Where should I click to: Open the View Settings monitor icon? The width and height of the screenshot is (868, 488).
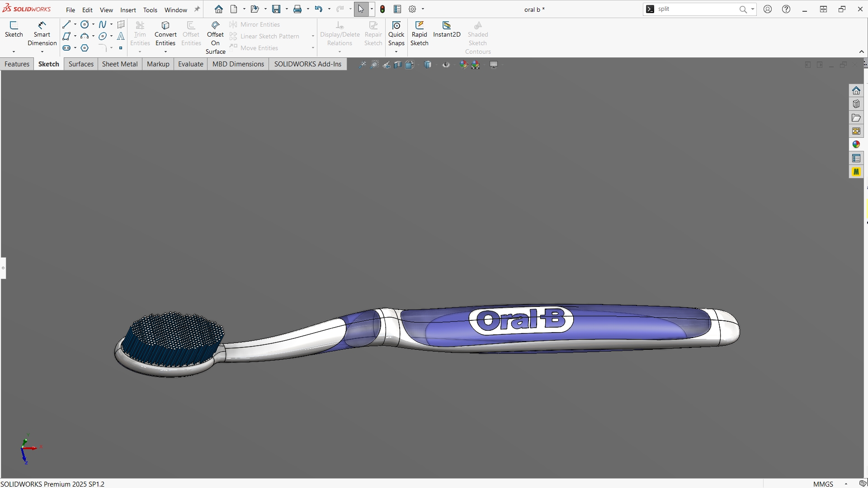tap(494, 65)
